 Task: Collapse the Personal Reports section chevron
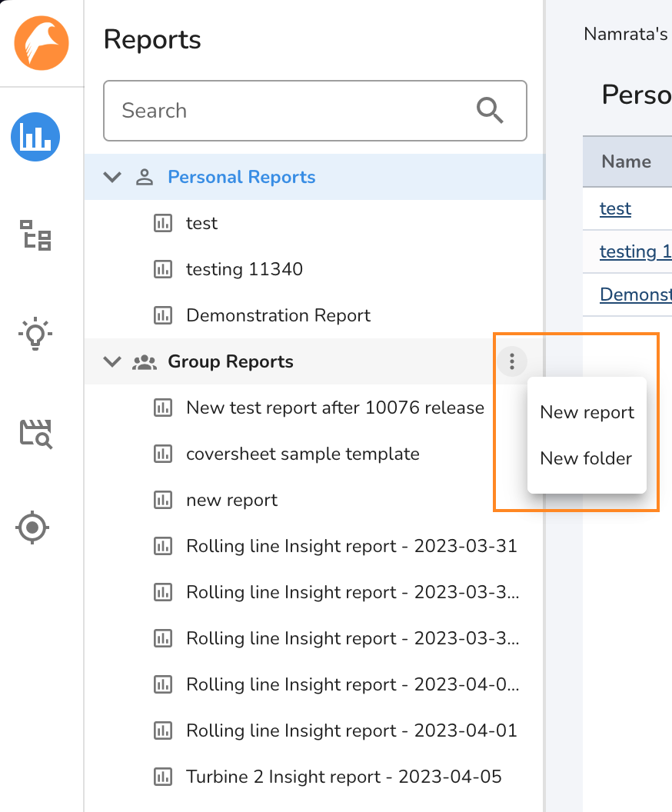click(x=111, y=177)
